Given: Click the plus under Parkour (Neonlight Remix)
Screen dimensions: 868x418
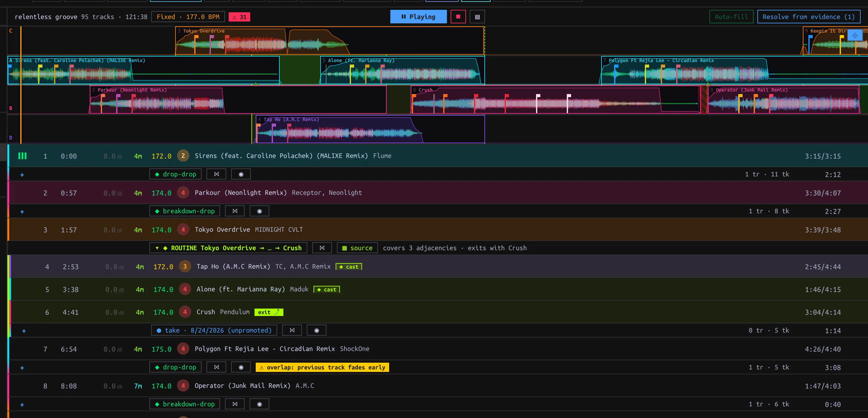Looking at the screenshot, I should [22, 211].
